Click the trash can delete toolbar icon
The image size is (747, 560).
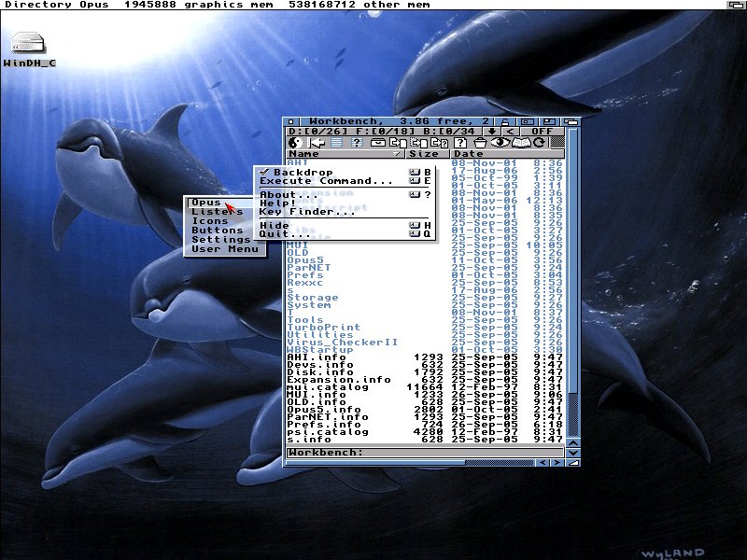[480, 143]
